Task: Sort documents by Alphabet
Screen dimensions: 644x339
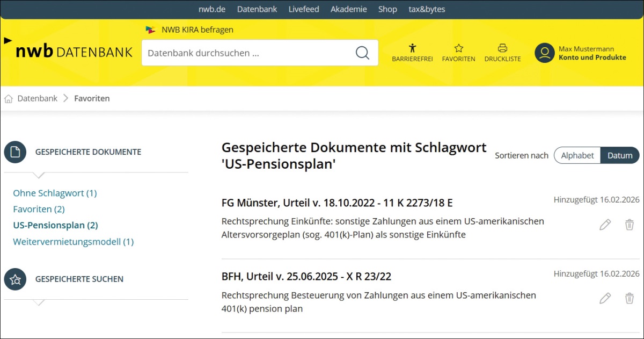Action: [577, 155]
